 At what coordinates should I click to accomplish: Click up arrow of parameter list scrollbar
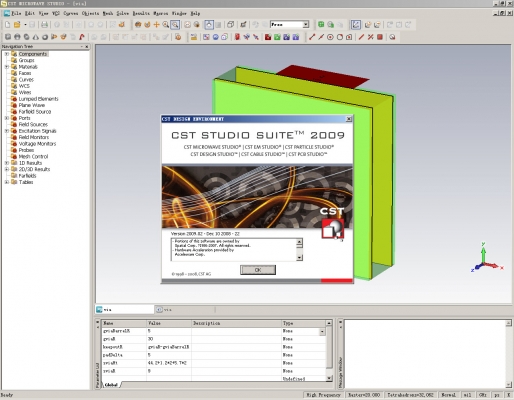coord(329,323)
